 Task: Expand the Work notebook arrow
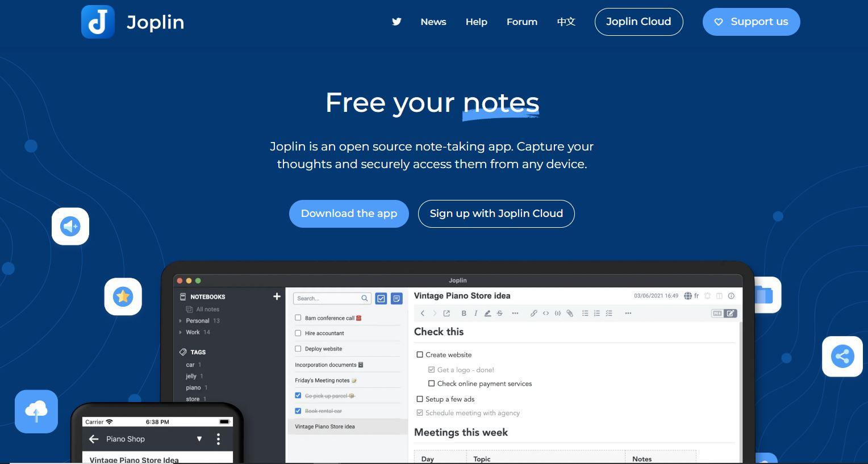coord(181,332)
